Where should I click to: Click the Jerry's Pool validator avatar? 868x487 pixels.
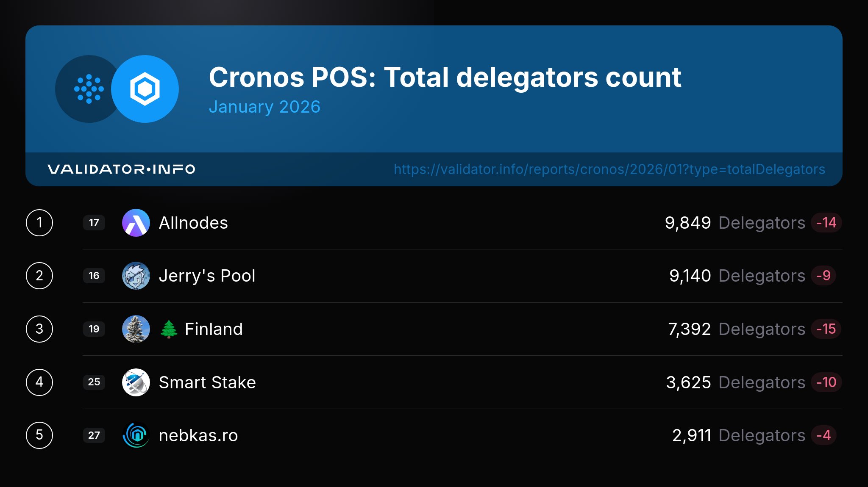point(136,276)
